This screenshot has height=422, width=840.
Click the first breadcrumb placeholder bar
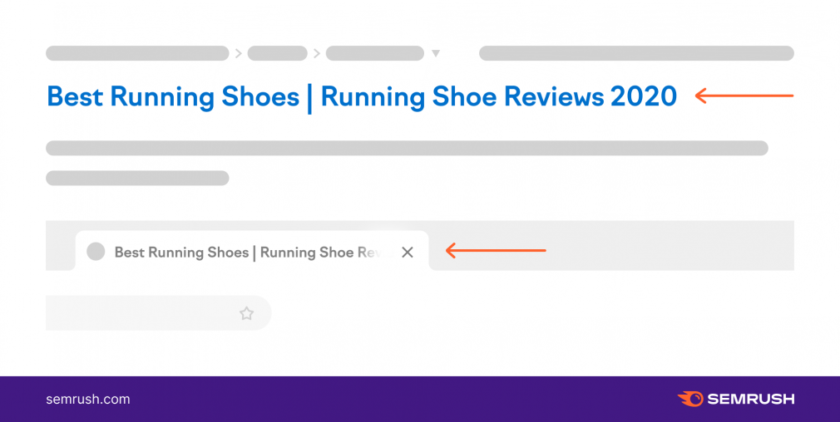click(137, 53)
